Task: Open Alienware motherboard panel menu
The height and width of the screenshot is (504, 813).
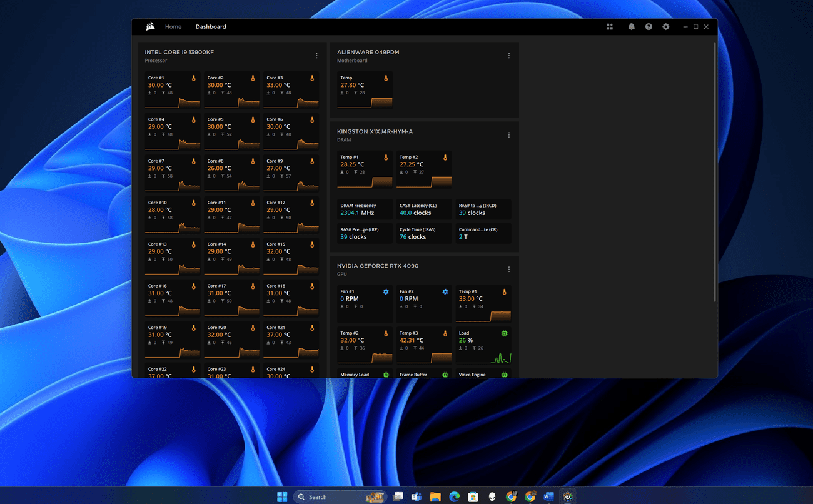Action: click(x=508, y=55)
